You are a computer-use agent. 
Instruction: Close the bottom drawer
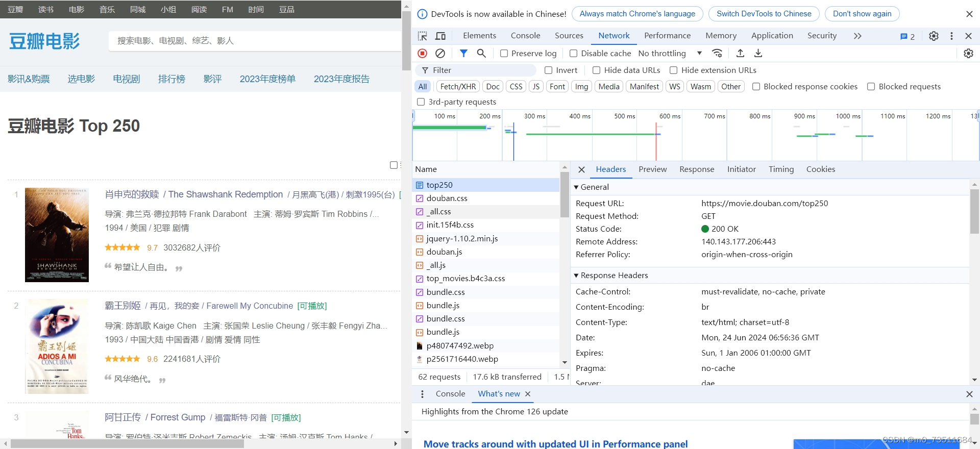[969, 394]
